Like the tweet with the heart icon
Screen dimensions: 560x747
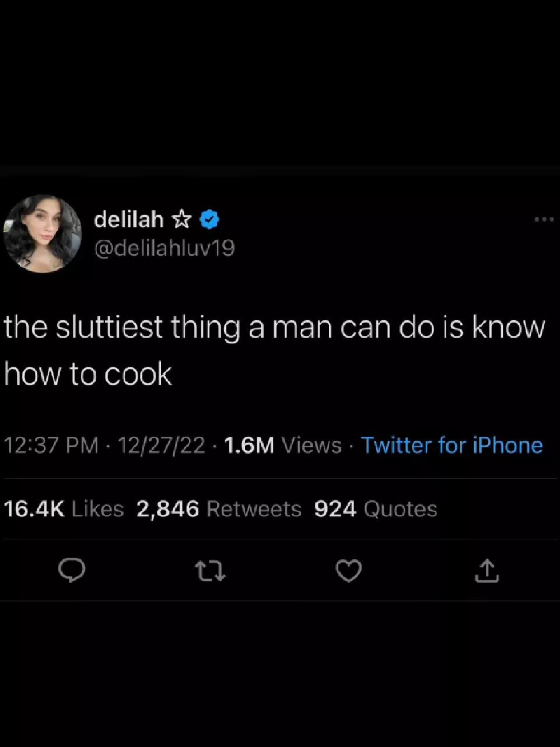[x=349, y=571]
